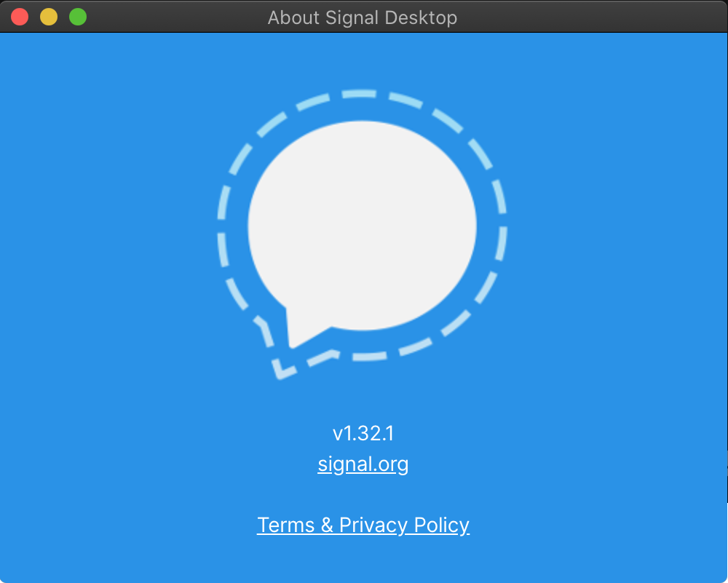The width and height of the screenshot is (728, 583).
Task: Open the Terms & Privacy Policy link
Action: (x=363, y=525)
